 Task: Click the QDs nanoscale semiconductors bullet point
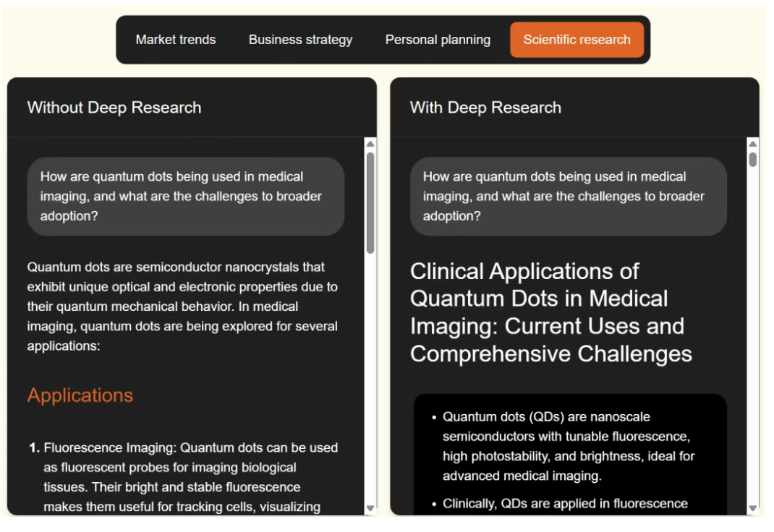pos(568,446)
